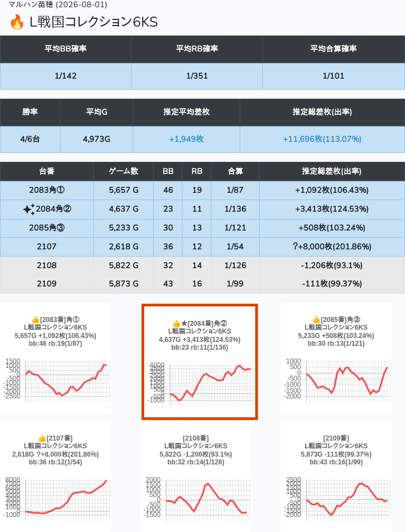Click the 1/54 combined probability cell
This screenshot has height=532, width=405.
tap(235, 247)
